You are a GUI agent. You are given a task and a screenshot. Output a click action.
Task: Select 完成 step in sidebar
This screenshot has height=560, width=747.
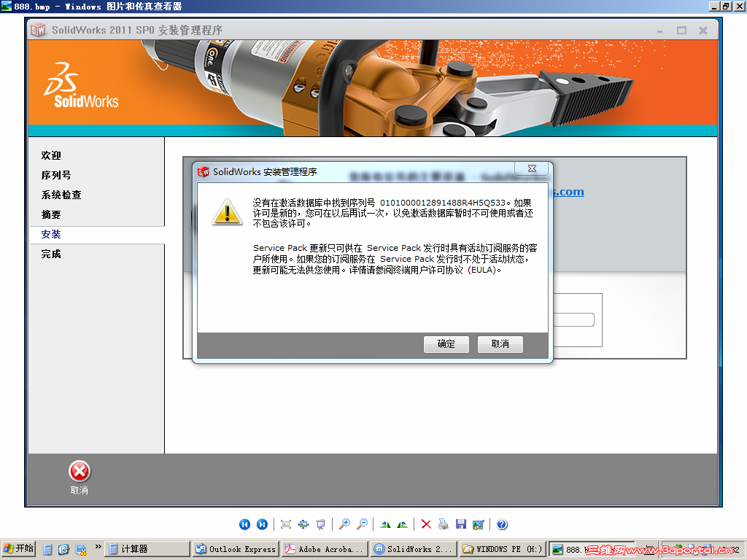pos(51,254)
